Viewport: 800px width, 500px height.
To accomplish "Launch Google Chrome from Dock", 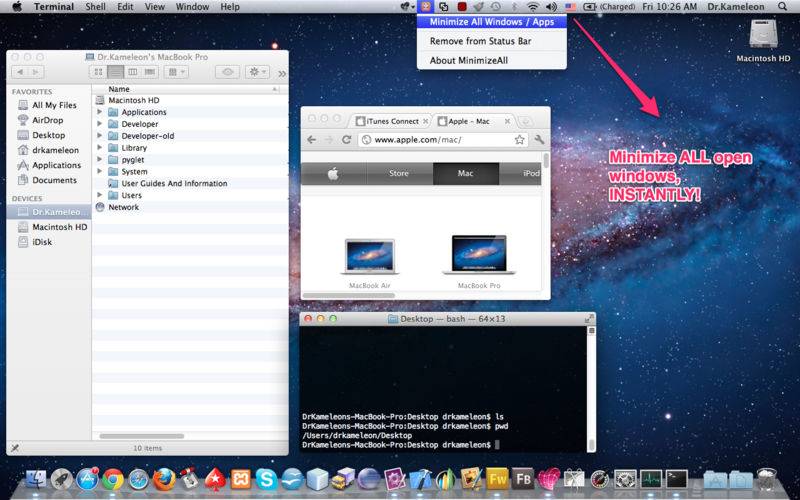I will (113, 480).
